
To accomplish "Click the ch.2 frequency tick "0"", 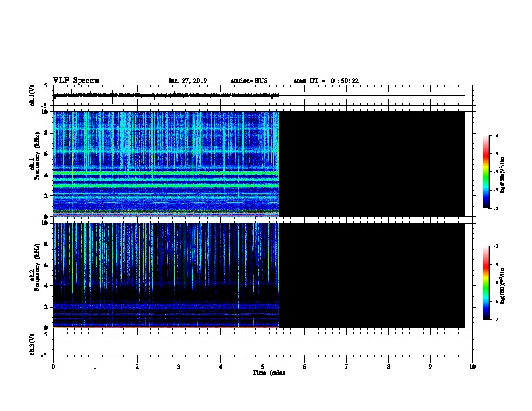I will coord(46,328).
